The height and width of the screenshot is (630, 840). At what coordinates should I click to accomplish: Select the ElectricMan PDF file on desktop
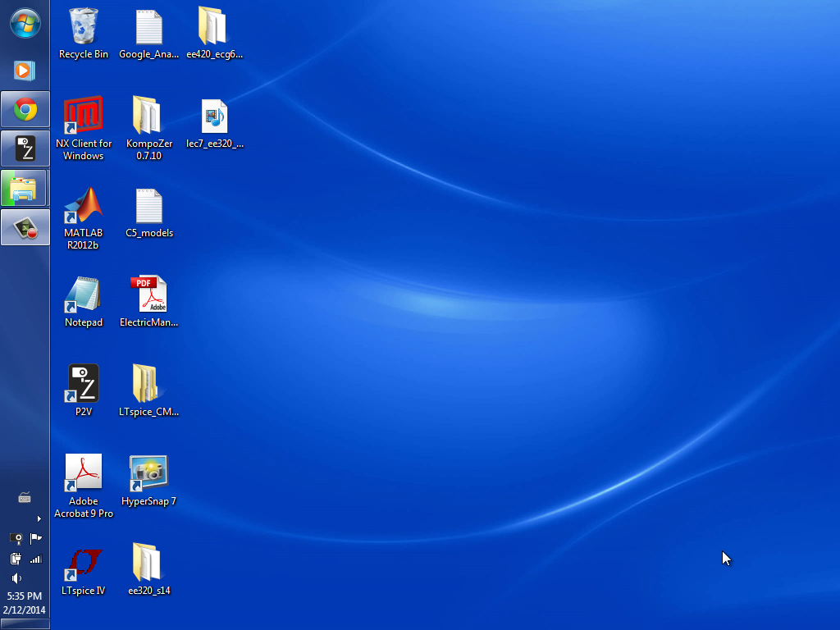[148, 296]
